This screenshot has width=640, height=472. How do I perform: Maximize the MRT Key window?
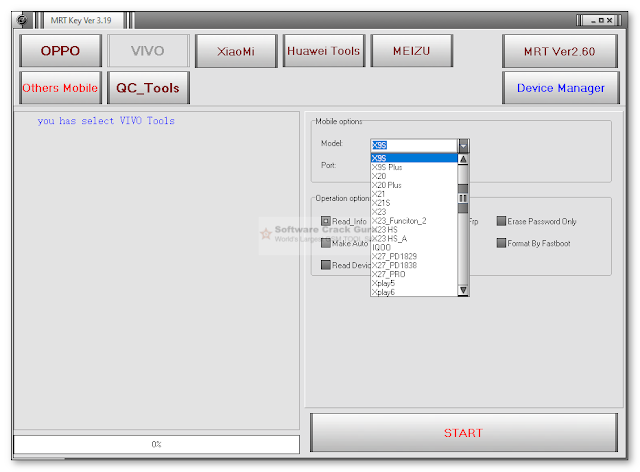601,20
